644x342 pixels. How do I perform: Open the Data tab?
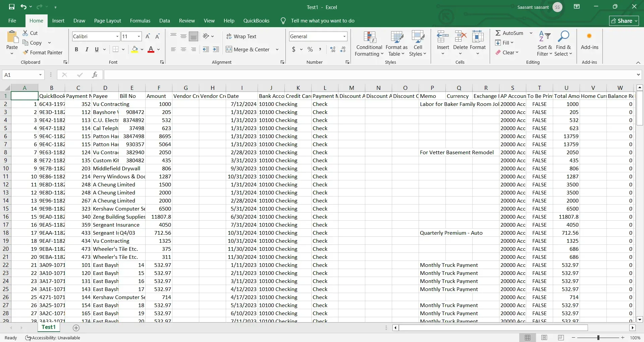tap(164, 21)
